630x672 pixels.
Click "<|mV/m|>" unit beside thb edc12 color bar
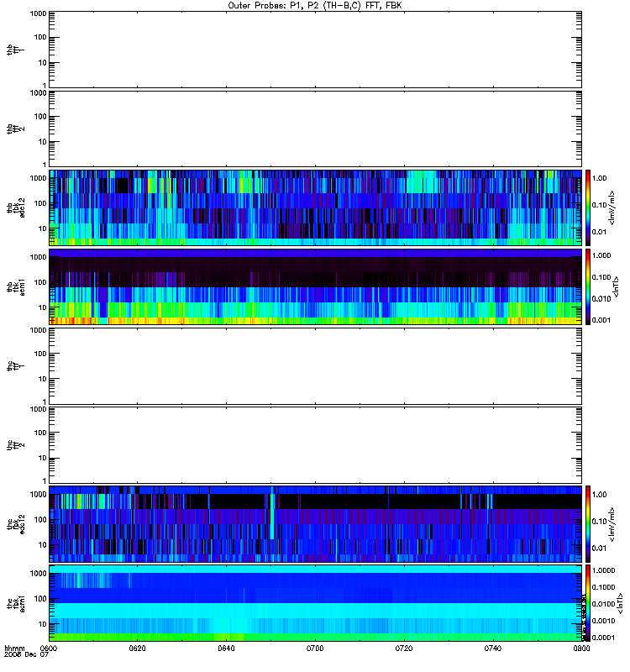point(612,207)
